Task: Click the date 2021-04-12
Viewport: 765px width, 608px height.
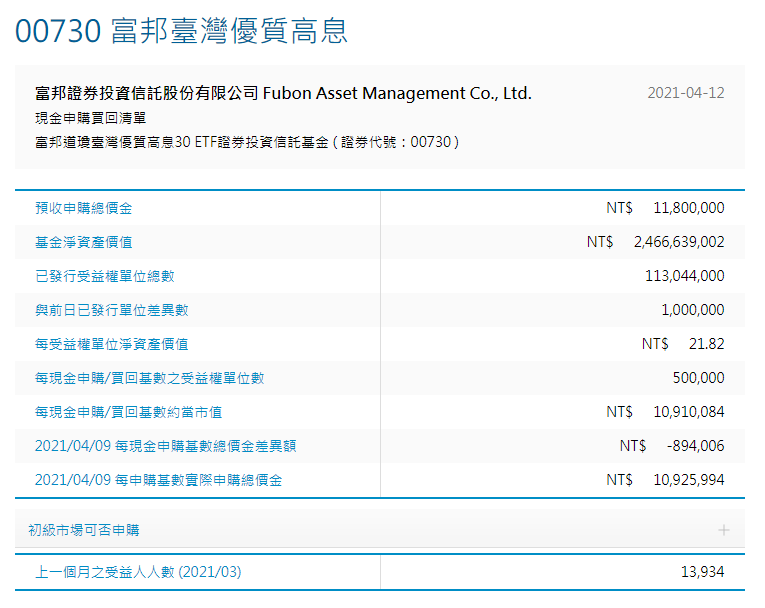Action: [685, 93]
